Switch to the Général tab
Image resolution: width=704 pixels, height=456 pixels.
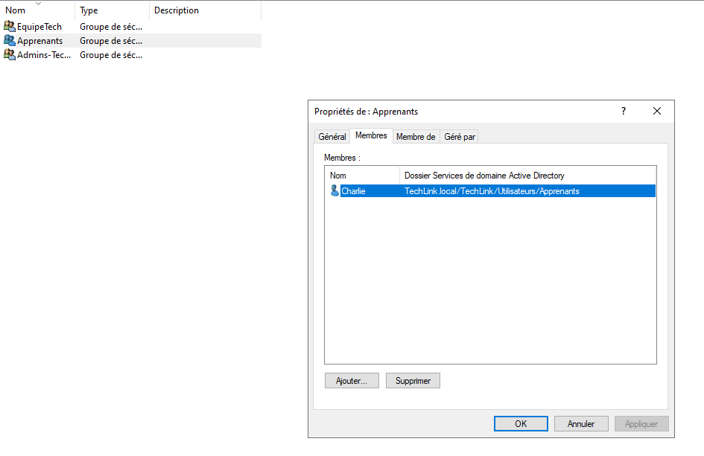[332, 137]
